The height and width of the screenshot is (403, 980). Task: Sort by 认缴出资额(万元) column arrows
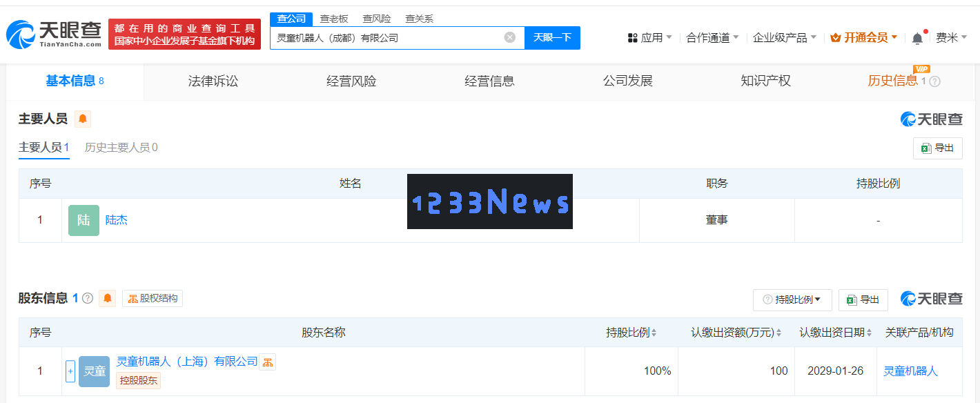pyautogui.click(x=778, y=333)
